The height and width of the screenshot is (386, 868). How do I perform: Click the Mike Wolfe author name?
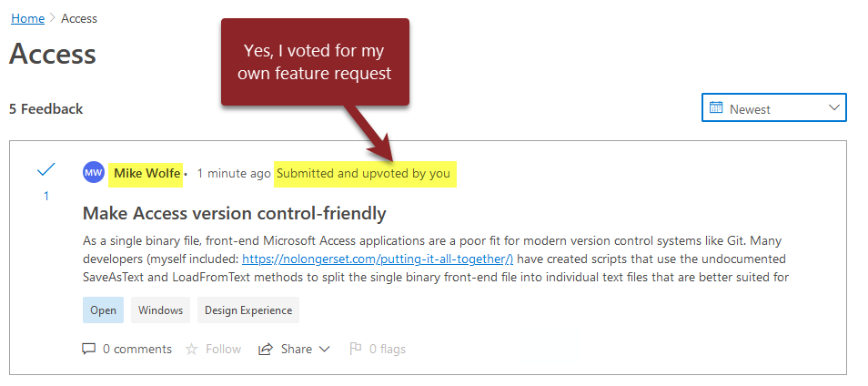point(146,173)
